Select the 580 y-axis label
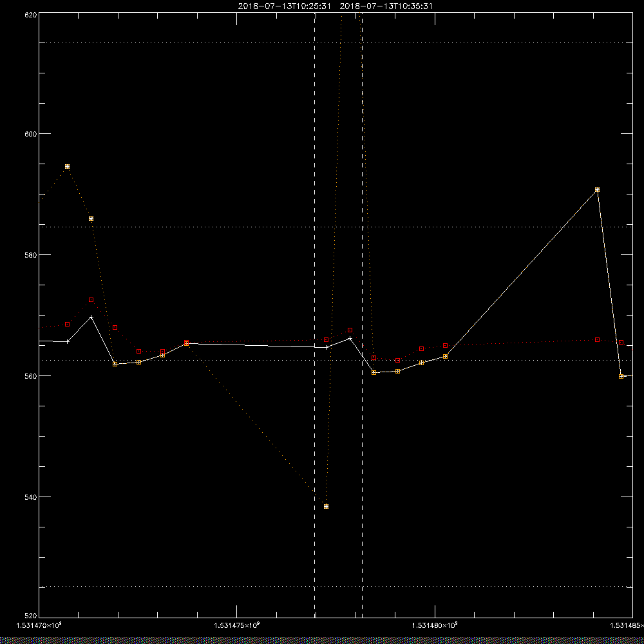The height and width of the screenshot is (644, 644). (x=31, y=254)
